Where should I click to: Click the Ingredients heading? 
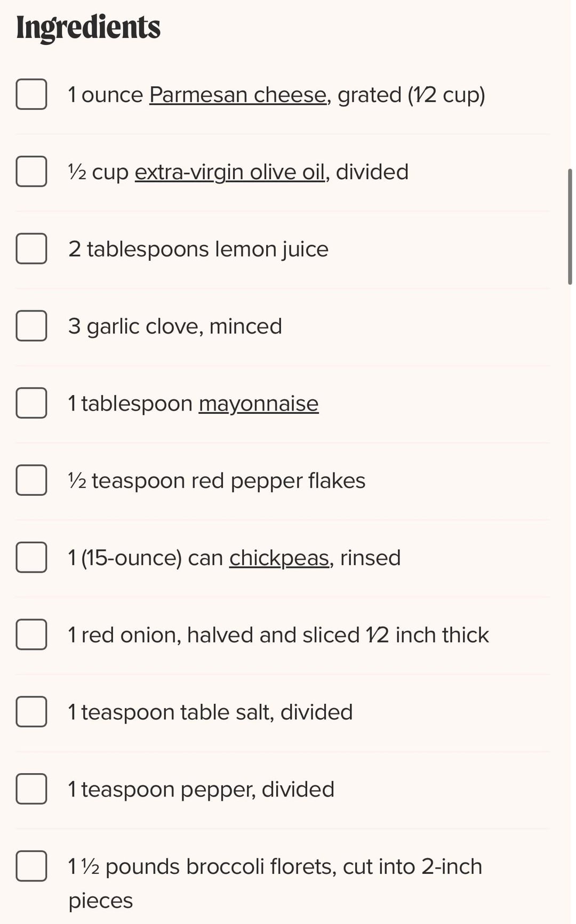(x=88, y=27)
